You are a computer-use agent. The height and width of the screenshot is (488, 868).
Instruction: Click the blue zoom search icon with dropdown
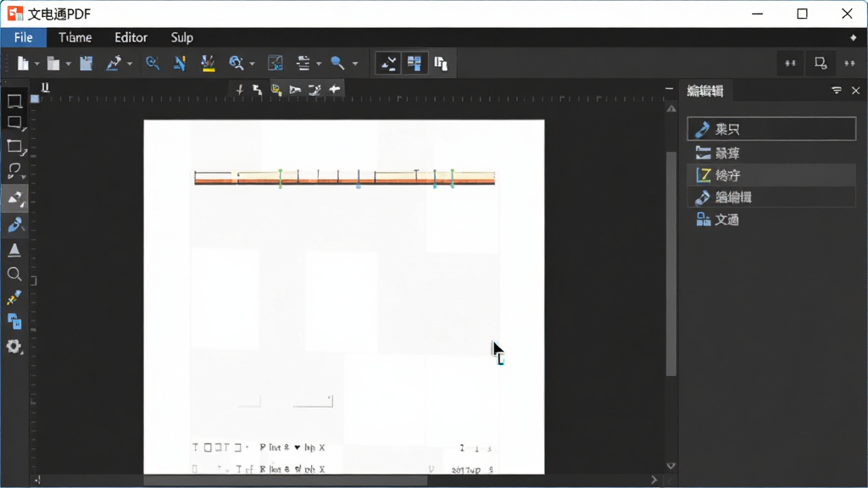[236, 63]
